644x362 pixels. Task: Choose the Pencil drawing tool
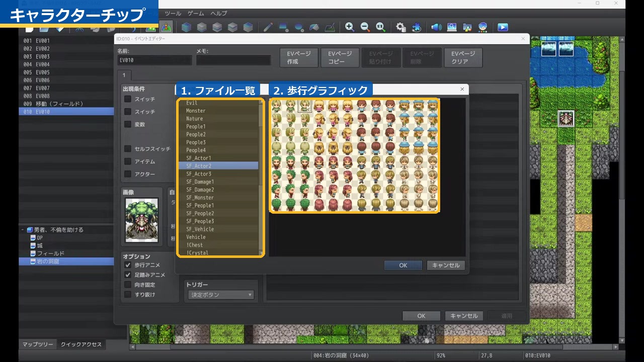(268, 27)
